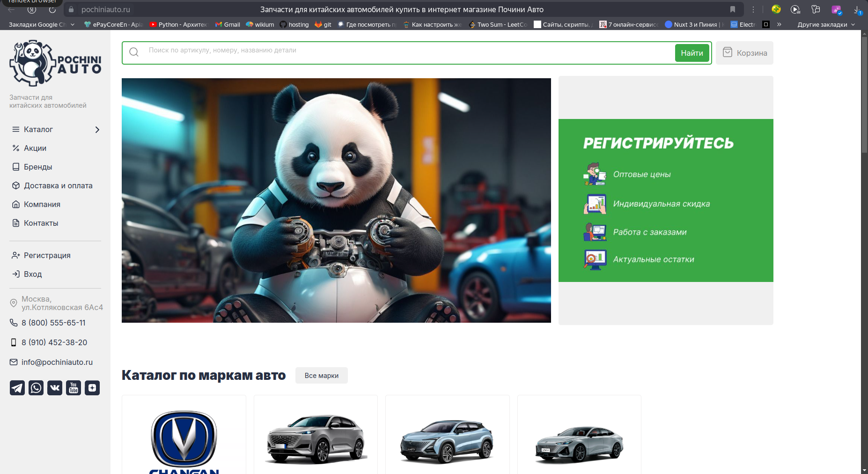Viewport: 868px width, 474px height.
Task: Open the browser downloads icon
Action: [857, 9]
